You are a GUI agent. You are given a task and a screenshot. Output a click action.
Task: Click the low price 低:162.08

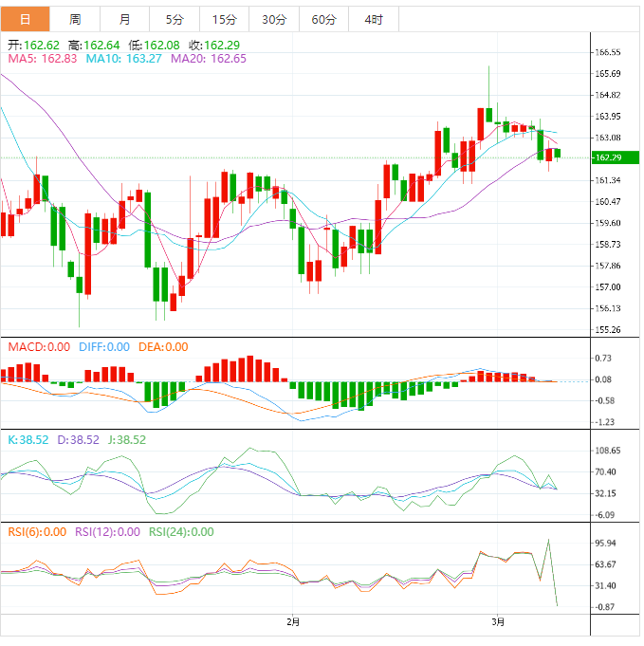click(x=154, y=45)
